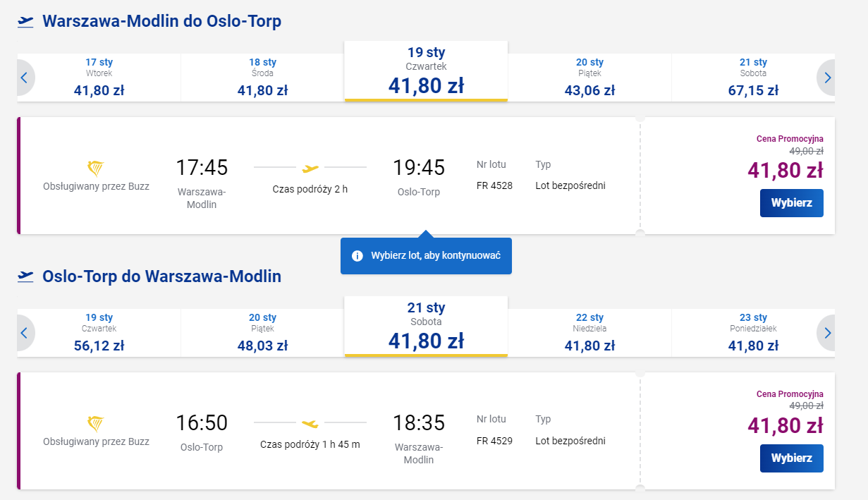
Task: Select return date 19 sty Czwartek
Action: (99, 333)
